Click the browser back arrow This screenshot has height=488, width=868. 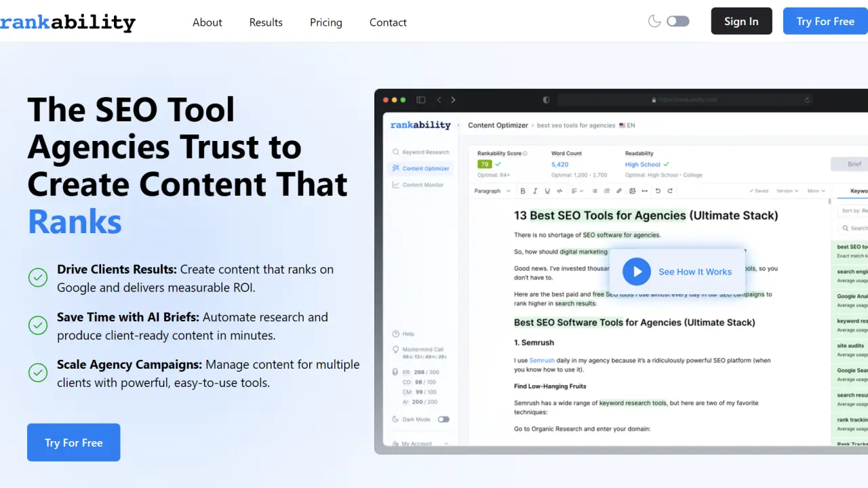coord(439,100)
